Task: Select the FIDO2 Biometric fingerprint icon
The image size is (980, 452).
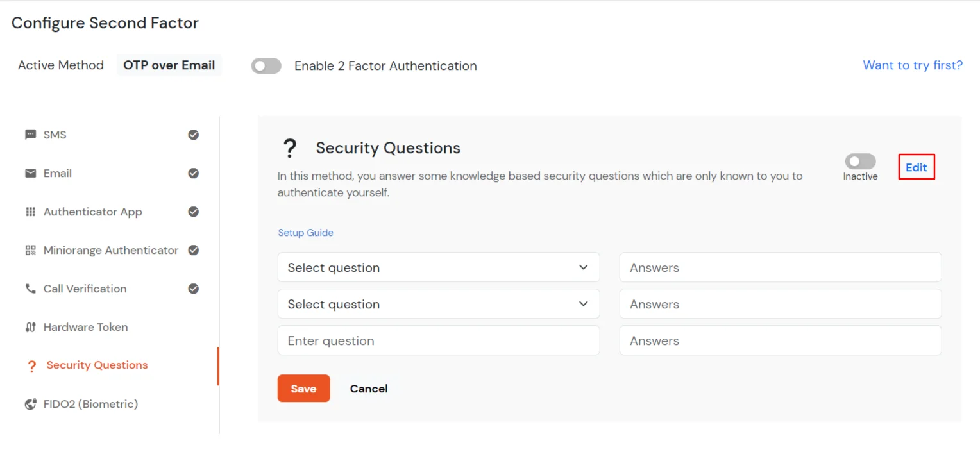Action: pos(30,404)
